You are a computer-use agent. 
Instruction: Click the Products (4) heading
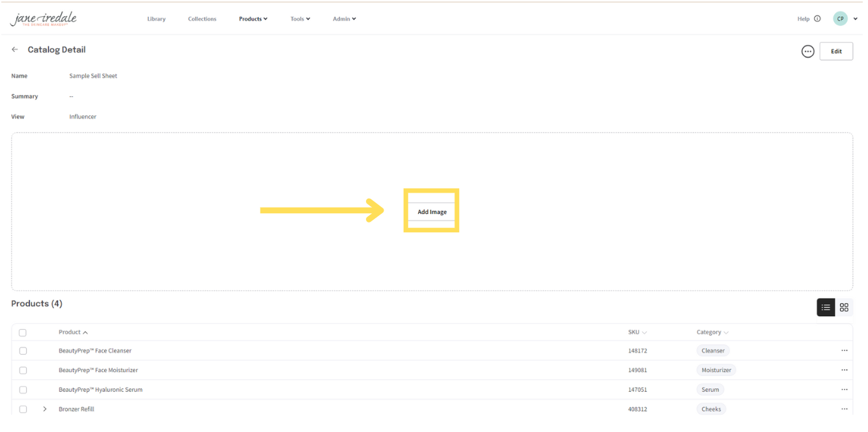pyautogui.click(x=36, y=304)
